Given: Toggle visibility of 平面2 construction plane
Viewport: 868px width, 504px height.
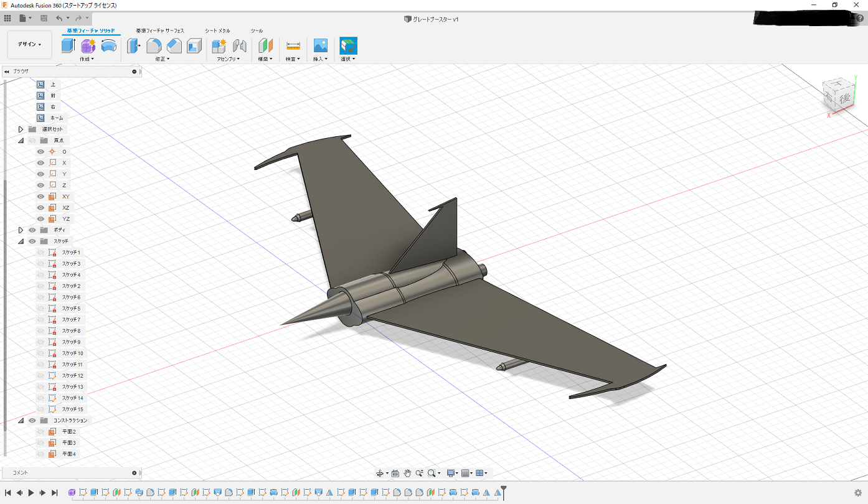Looking at the screenshot, I should pos(40,432).
